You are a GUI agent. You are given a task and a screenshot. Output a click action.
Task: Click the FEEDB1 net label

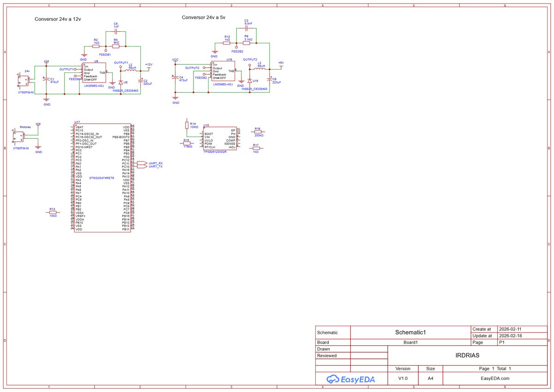[106, 54]
